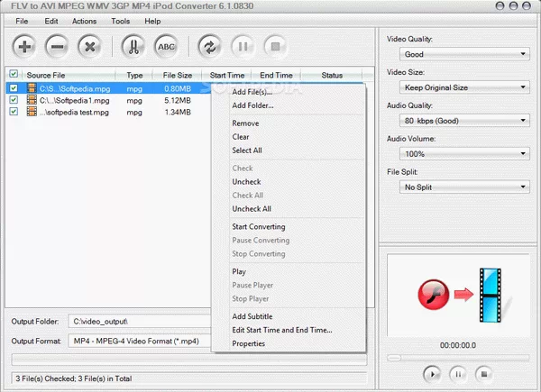This screenshot has width=541, height=392.
Task: Click the scissors trim time toolbar icon
Action: pyautogui.click(x=133, y=47)
